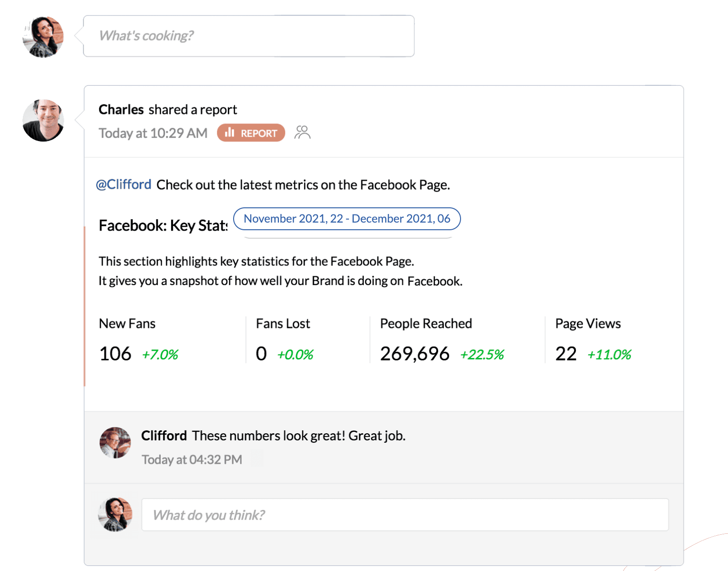Open the November–December 2021 date range pill
The image size is (728, 571).
coord(347,219)
